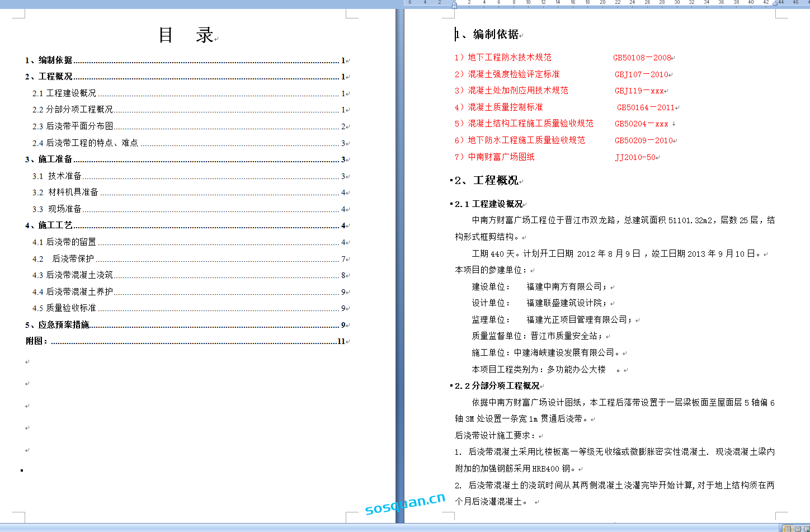
Task: Click the first line indent marker on ruler
Action: pyautogui.click(x=454, y=2)
